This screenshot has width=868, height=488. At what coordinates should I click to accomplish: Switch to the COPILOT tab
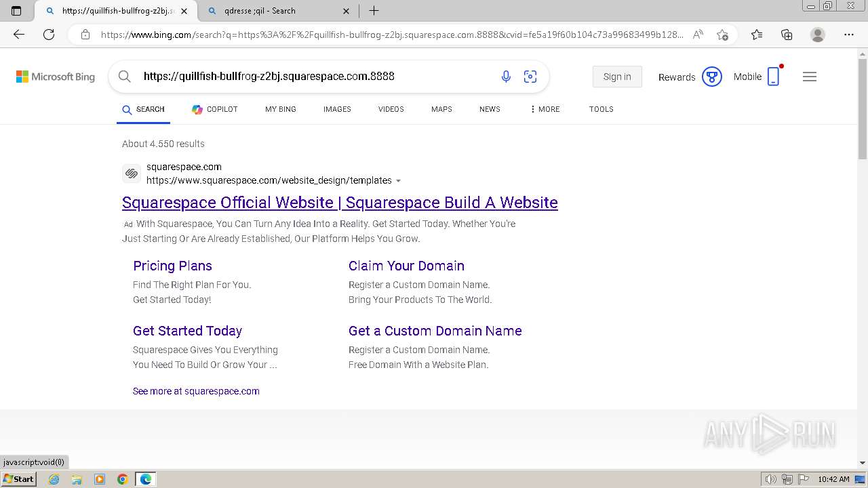pos(215,109)
